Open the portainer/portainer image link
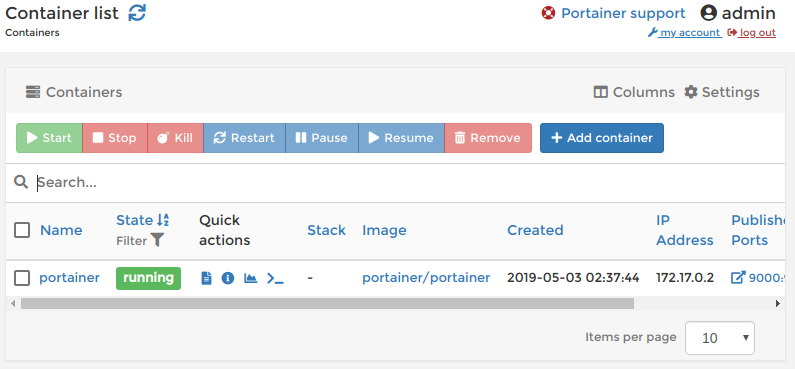Image resolution: width=795 pixels, height=369 pixels. pos(426,278)
